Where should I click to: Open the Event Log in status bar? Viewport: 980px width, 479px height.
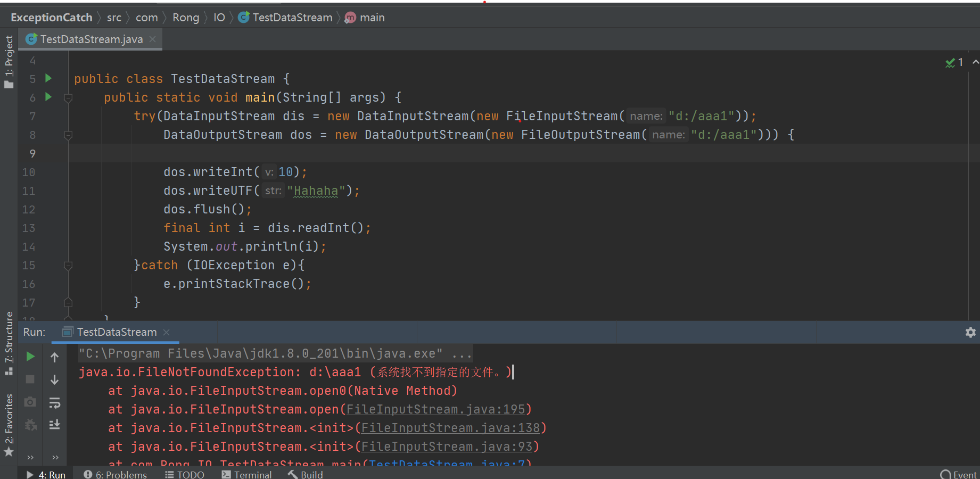tap(959, 474)
